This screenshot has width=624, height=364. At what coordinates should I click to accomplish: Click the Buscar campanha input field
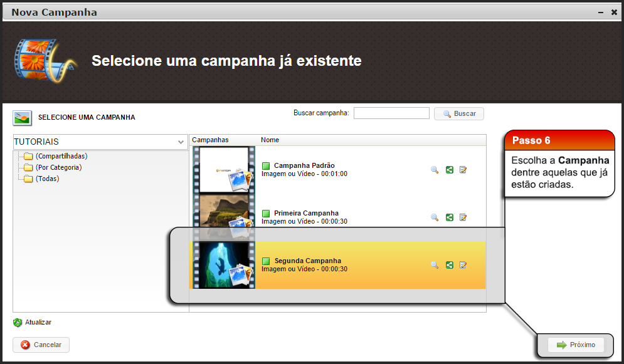391,113
